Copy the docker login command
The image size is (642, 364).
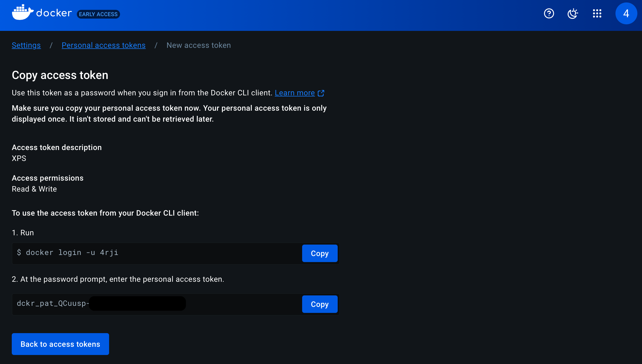[320, 253]
